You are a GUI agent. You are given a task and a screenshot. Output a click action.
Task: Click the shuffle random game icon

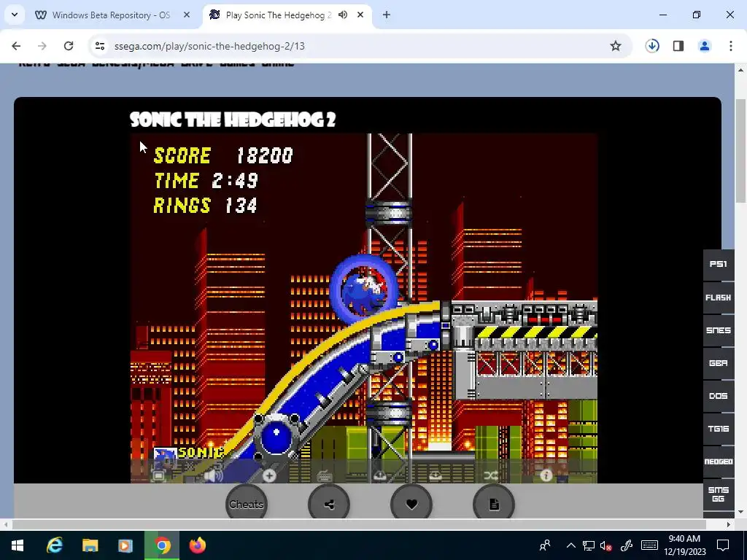pyautogui.click(x=491, y=475)
